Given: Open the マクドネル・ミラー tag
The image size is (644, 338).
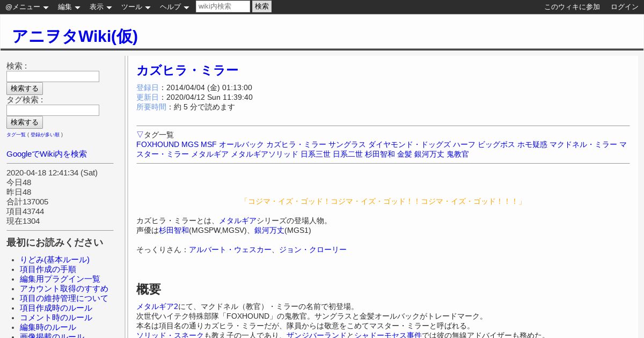Looking at the screenshot, I should coord(583,144).
